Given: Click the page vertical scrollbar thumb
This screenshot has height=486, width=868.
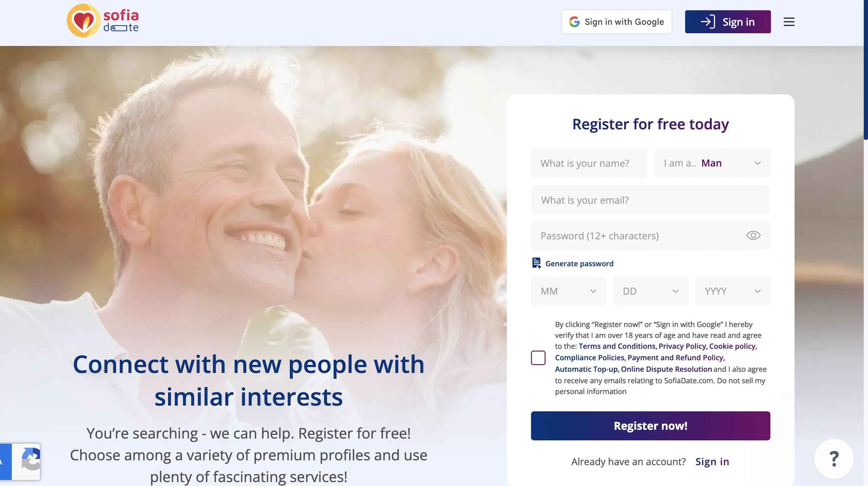Looking at the screenshot, I should click(x=866, y=70).
